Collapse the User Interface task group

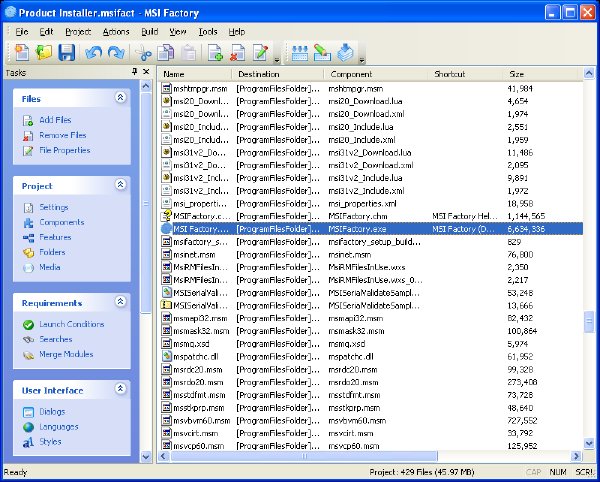tap(120, 389)
